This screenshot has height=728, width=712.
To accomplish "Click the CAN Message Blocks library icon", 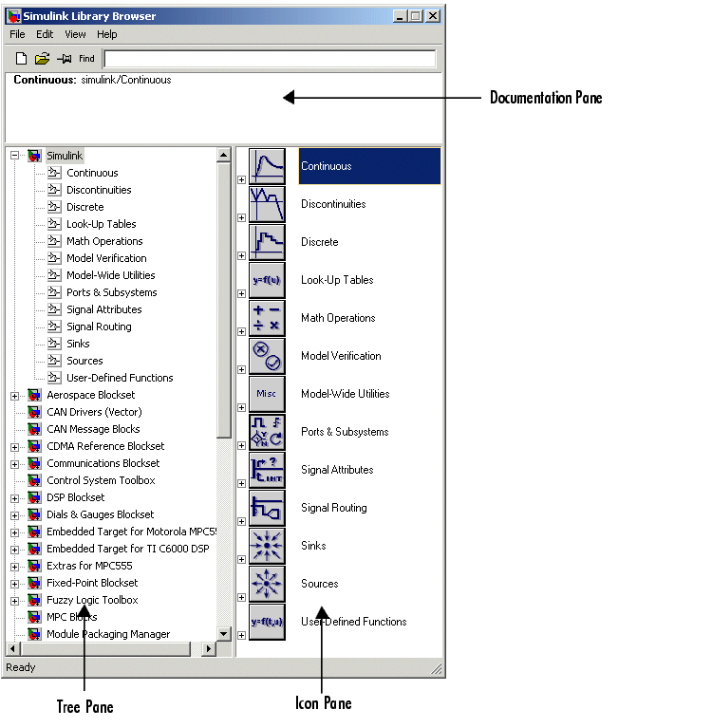I will [x=34, y=429].
